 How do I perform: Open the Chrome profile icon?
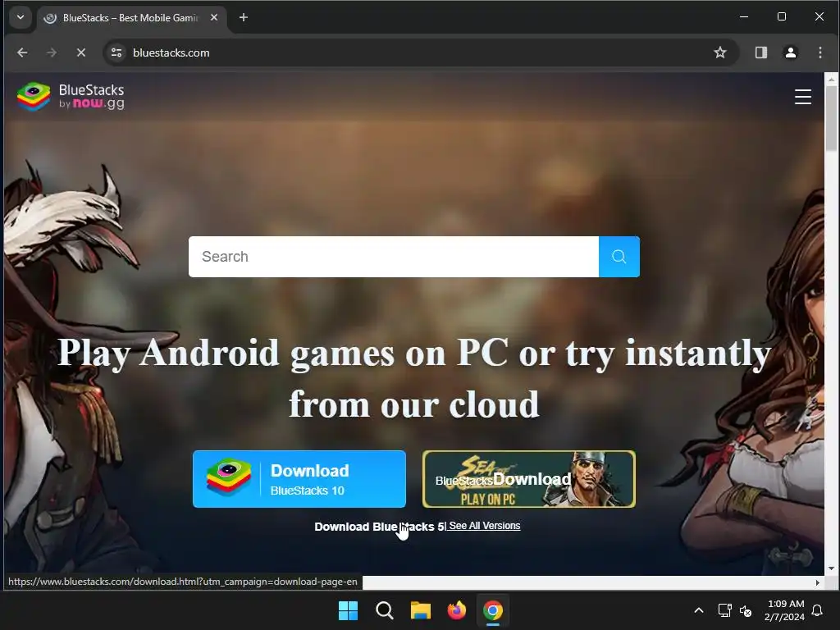pos(790,52)
